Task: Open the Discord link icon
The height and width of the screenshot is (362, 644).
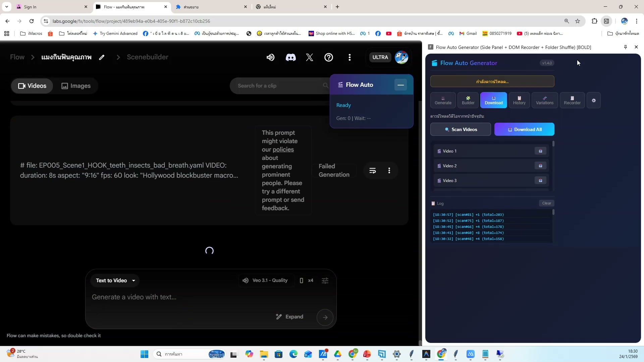Action: [290, 57]
